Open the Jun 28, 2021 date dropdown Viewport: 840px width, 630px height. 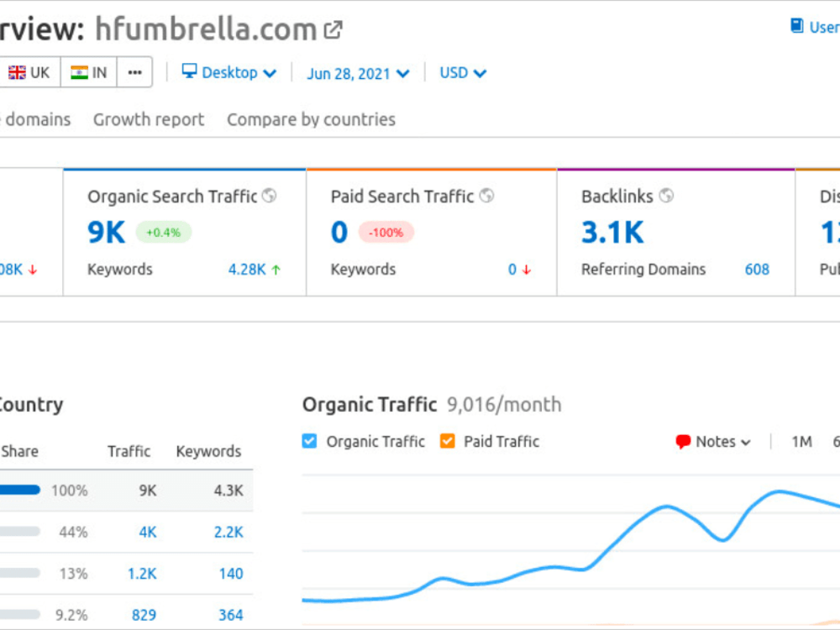coord(358,73)
